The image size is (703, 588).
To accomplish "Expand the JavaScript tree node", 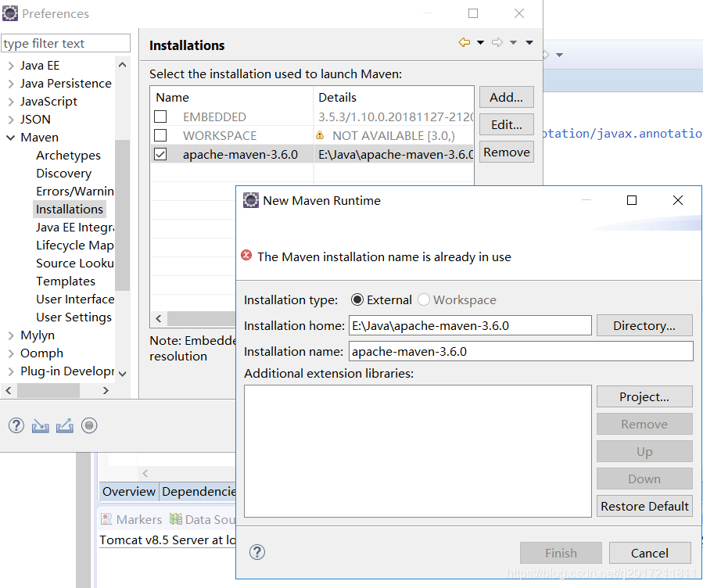I will [x=11, y=102].
